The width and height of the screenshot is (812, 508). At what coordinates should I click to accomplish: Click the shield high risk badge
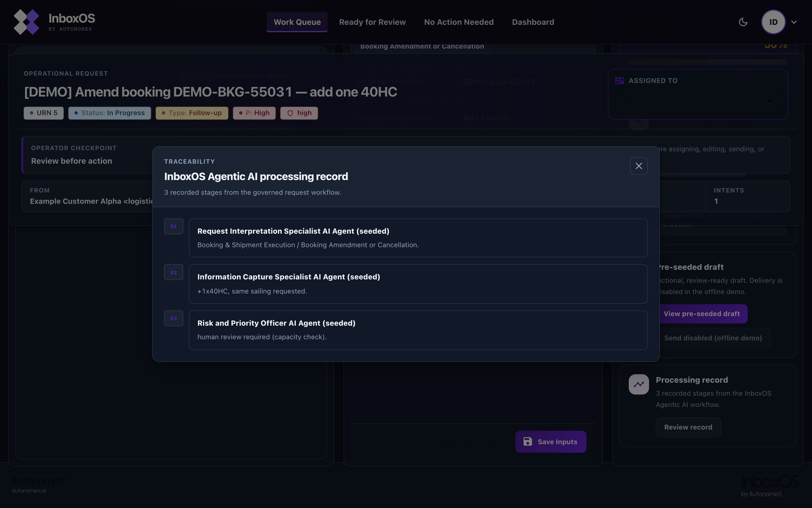tap(299, 113)
